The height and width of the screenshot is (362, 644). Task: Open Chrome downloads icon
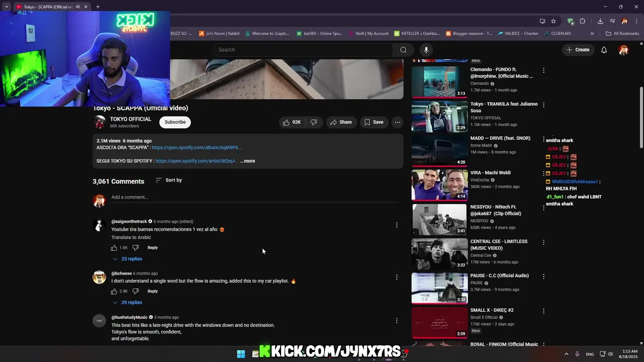tap(600, 21)
